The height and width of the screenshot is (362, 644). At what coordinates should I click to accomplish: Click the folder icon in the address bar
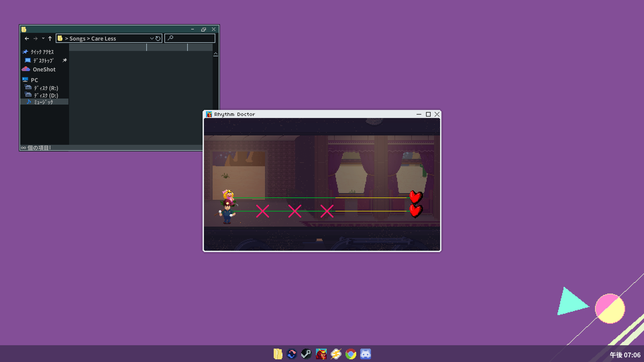point(60,38)
